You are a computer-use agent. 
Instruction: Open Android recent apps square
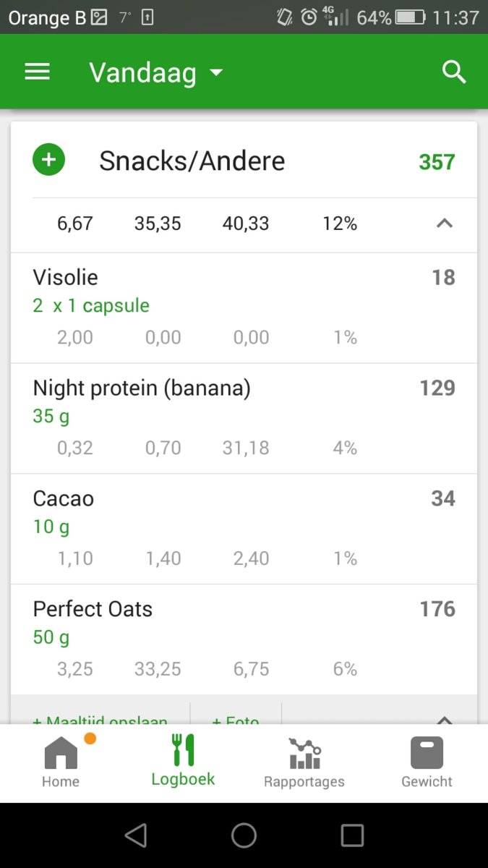[x=352, y=835]
